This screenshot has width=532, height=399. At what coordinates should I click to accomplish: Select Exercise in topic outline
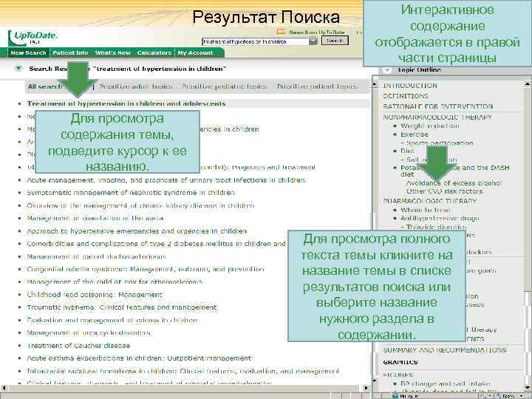pos(415,134)
